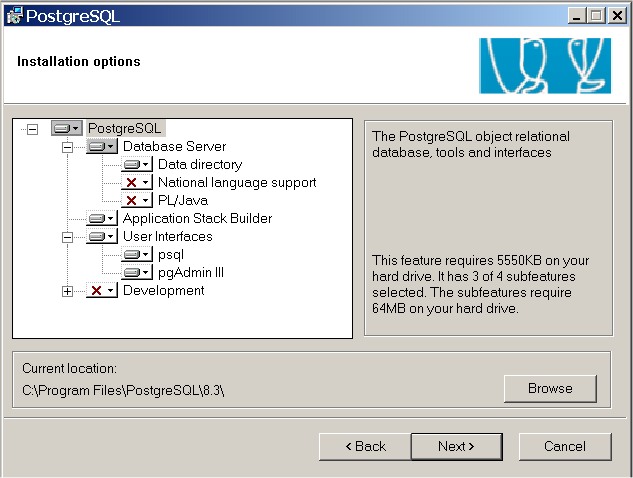The image size is (633, 478).
Task: Select the National language support item
Action: point(237,182)
